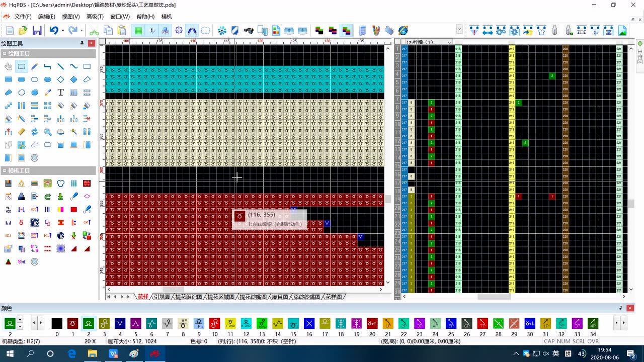Click the save floppy disk icon
Image resolution: width=644 pixels, height=362 pixels.
tap(37, 31)
